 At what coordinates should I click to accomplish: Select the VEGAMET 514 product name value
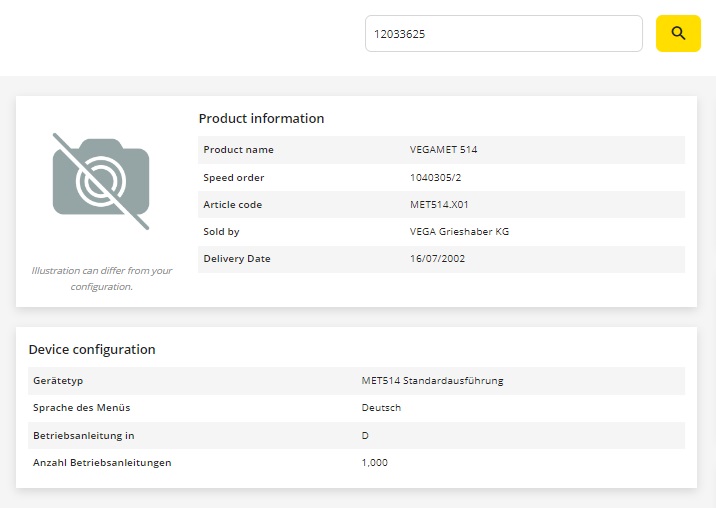(443, 150)
